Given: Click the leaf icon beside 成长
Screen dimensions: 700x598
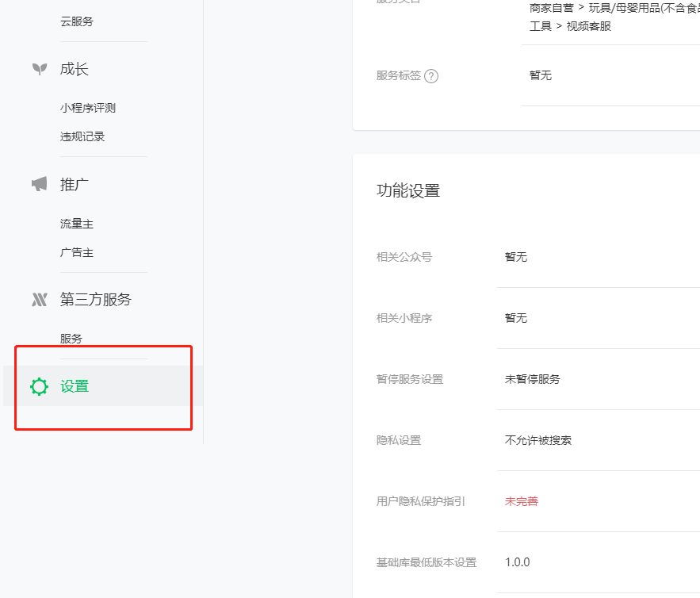Looking at the screenshot, I should (39, 69).
